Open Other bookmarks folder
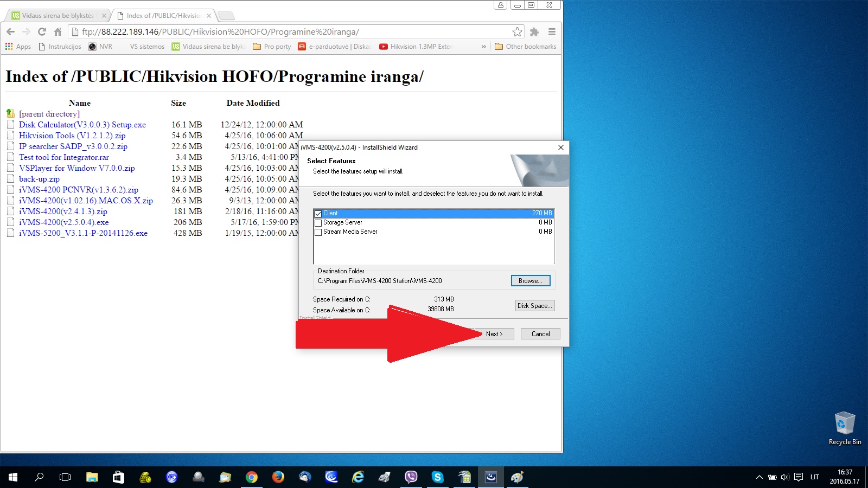This screenshot has width=868, height=488. tap(526, 47)
